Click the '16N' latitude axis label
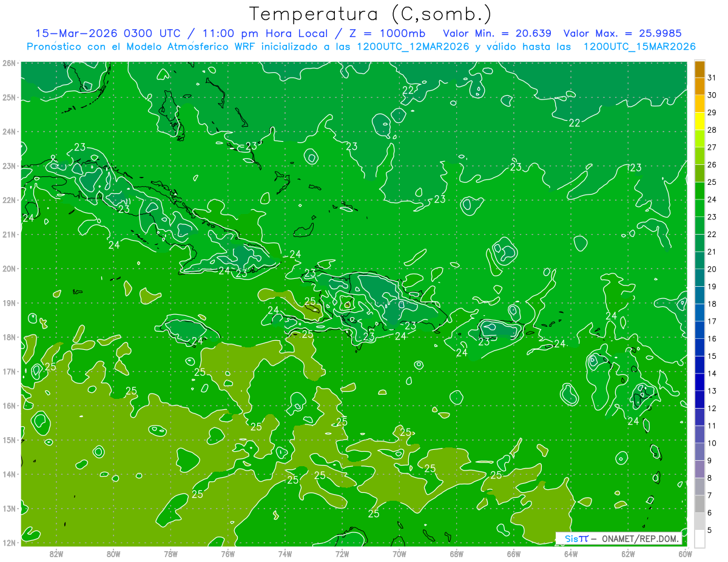728x562 pixels. [9, 406]
